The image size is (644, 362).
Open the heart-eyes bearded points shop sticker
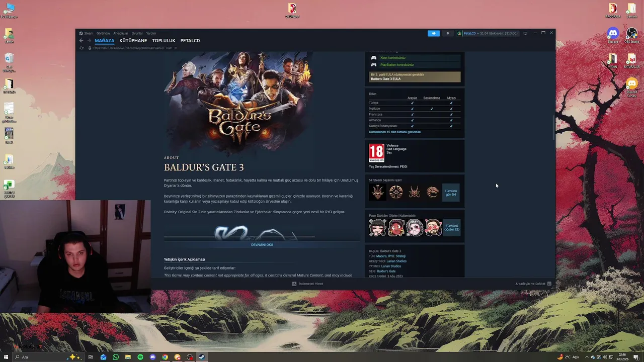pyautogui.click(x=433, y=228)
